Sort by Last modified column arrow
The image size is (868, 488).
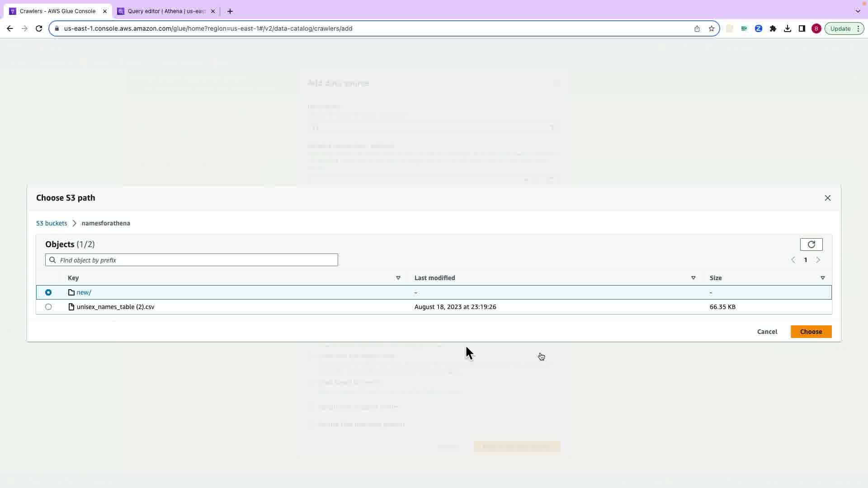[693, 278]
